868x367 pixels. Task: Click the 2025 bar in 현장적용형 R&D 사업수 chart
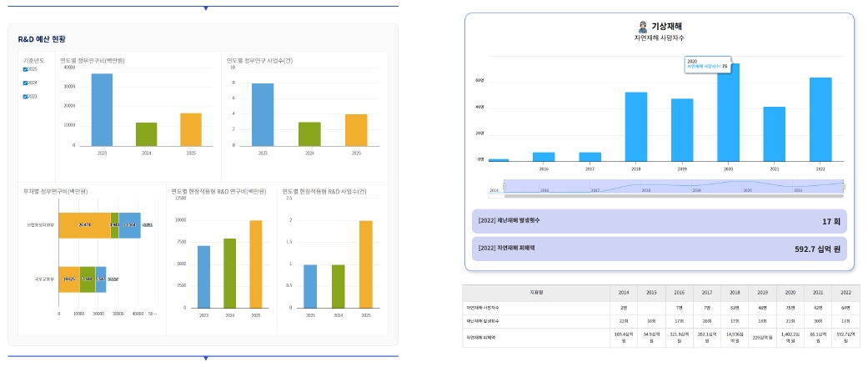[x=366, y=264]
